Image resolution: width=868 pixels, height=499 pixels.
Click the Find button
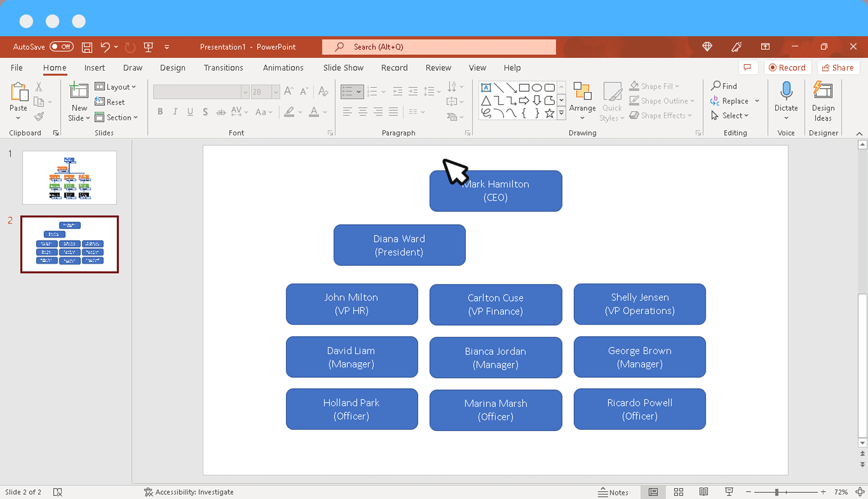724,86
